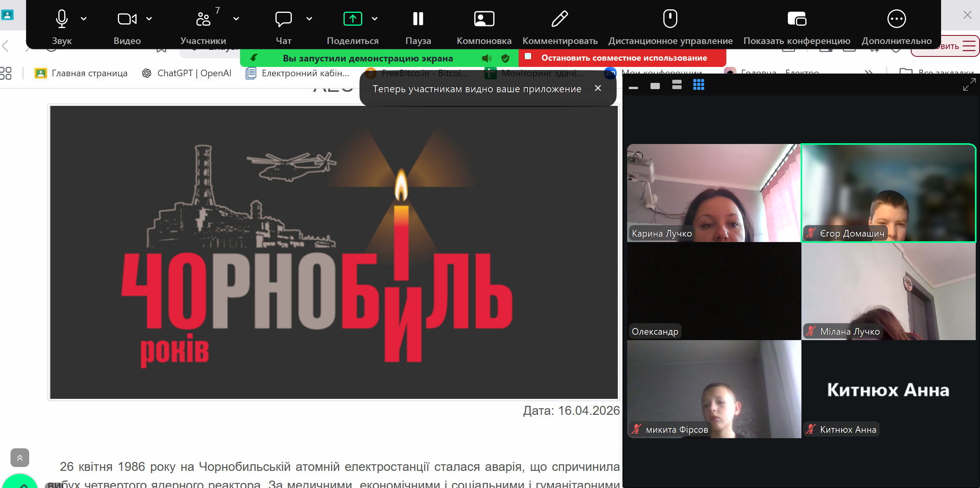The width and height of the screenshot is (980, 488).
Task: Open the Чат chat icon
Action: point(283,19)
